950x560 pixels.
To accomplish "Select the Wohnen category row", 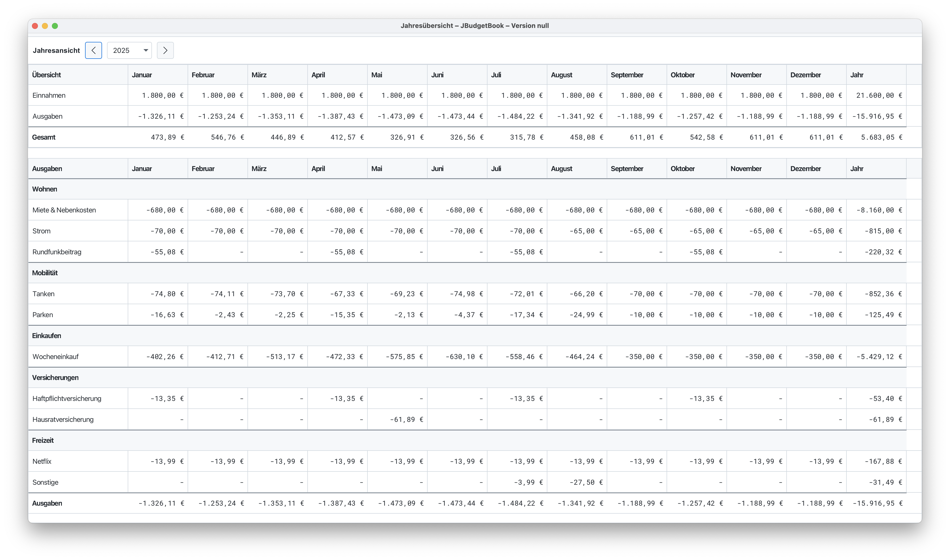I will tap(45, 189).
